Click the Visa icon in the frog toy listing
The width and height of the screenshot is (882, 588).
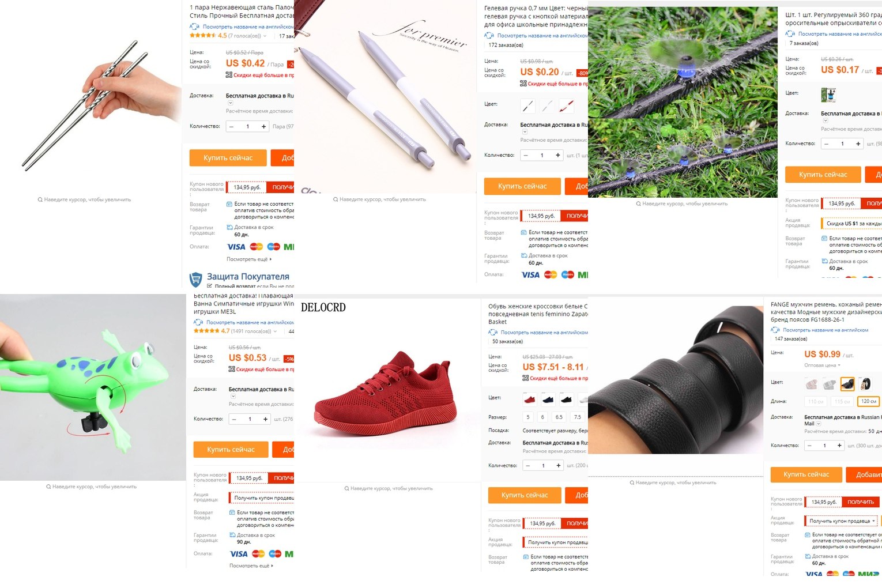pyautogui.click(x=239, y=554)
